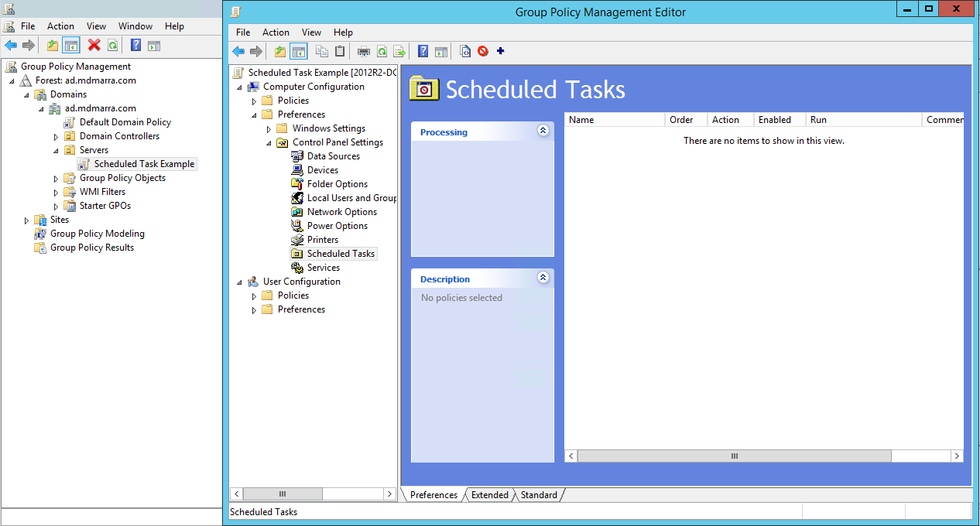The width and height of the screenshot is (980, 526).
Task: Click the Refresh icon in the Editor toolbar
Action: click(382, 52)
